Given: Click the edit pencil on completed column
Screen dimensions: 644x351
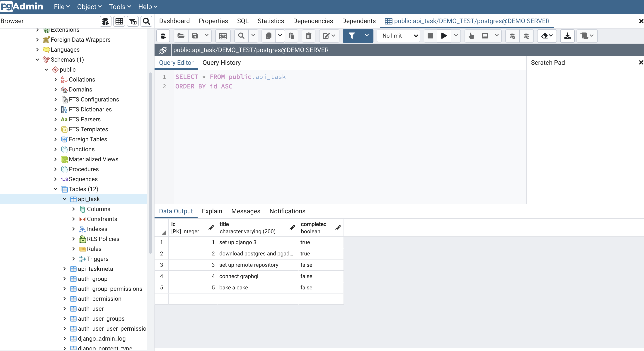Looking at the screenshot, I should point(338,228).
